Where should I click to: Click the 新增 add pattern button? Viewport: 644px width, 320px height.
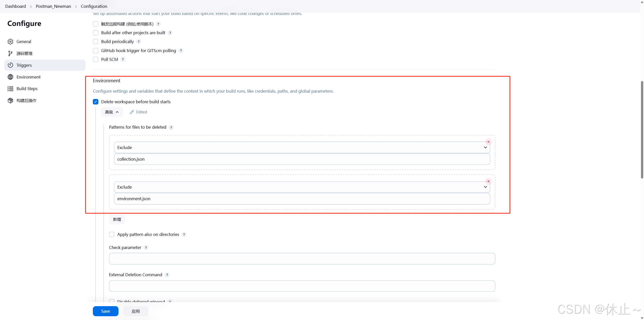pyautogui.click(x=117, y=219)
